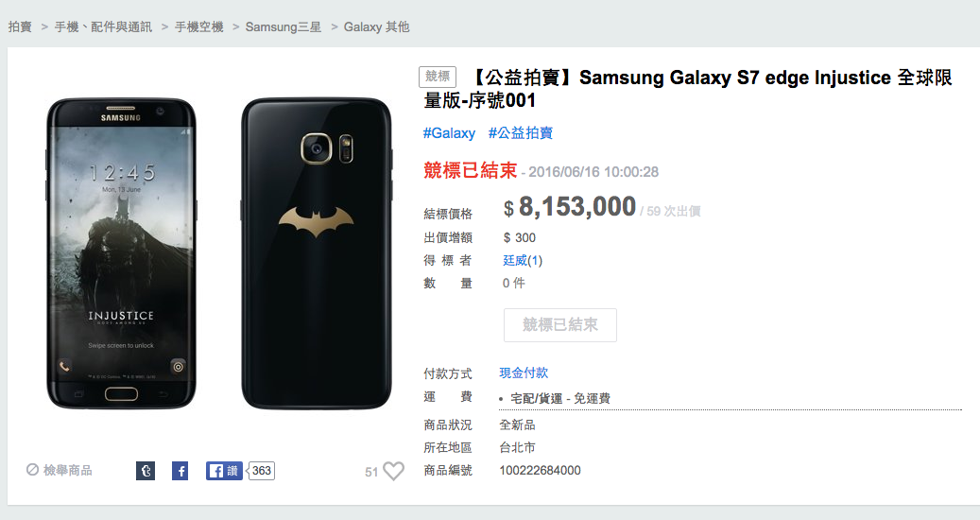Navigate to Samsung三星 breadcrumb
This screenshot has height=520, width=980.
point(284,27)
